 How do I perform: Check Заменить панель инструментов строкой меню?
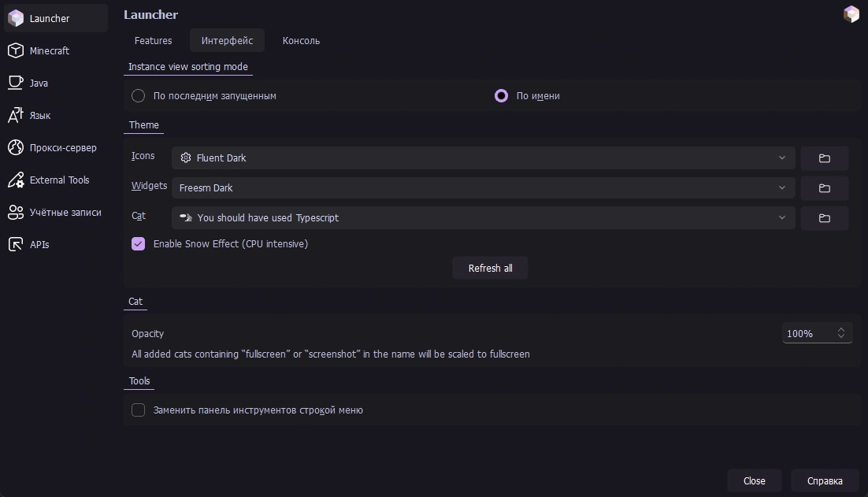(x=139, y=410)
